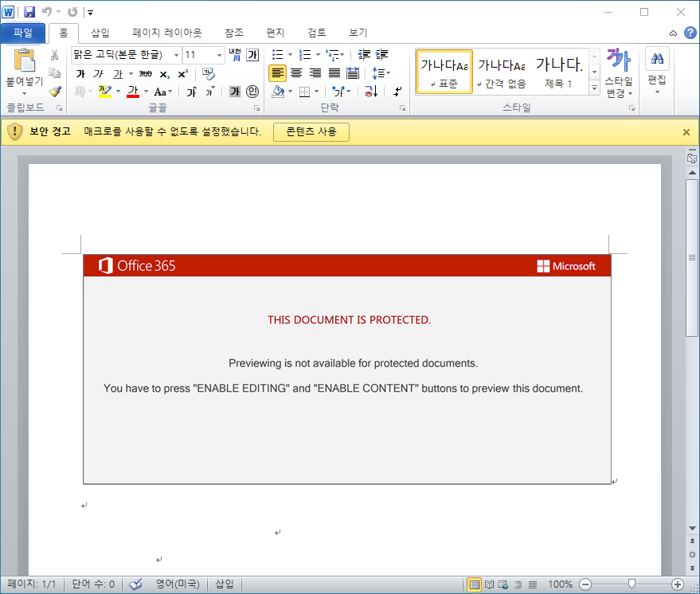Switch to the 삽입 (Insert) tab
Viewport: 700px width, 594px height.
point(100,33)
